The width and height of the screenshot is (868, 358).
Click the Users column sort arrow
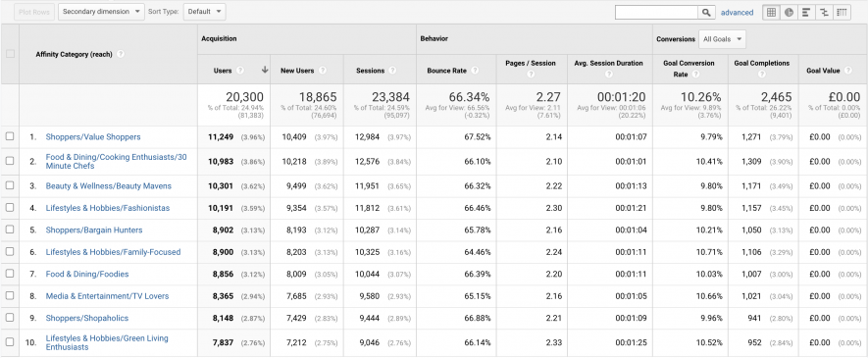pyautogui.click(x=265, y=70)
